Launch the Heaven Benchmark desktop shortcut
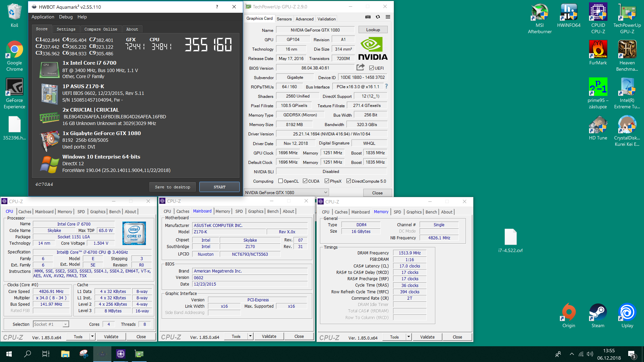644x362 pixels. (x=627, y=56)
